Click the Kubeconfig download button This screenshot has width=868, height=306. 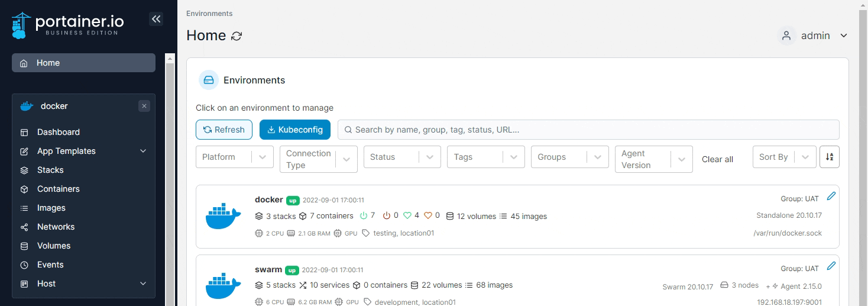click(295, 130)
